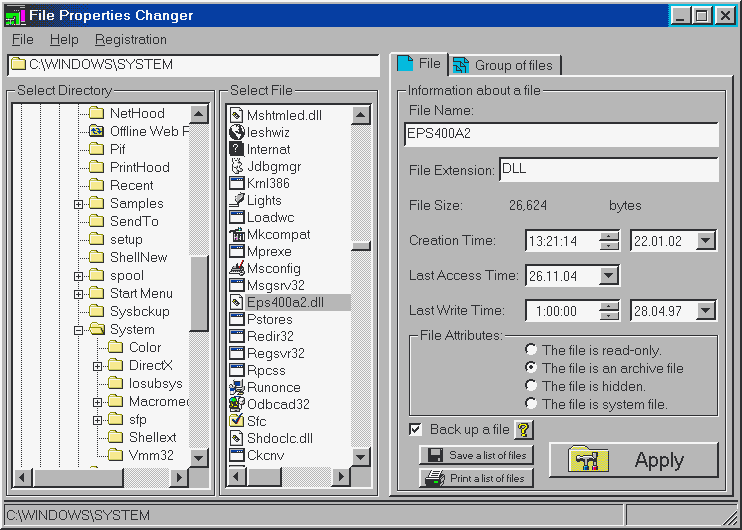Switch to the Group of files tab
This screenshot has height=530, width=742.
[504, 65]
